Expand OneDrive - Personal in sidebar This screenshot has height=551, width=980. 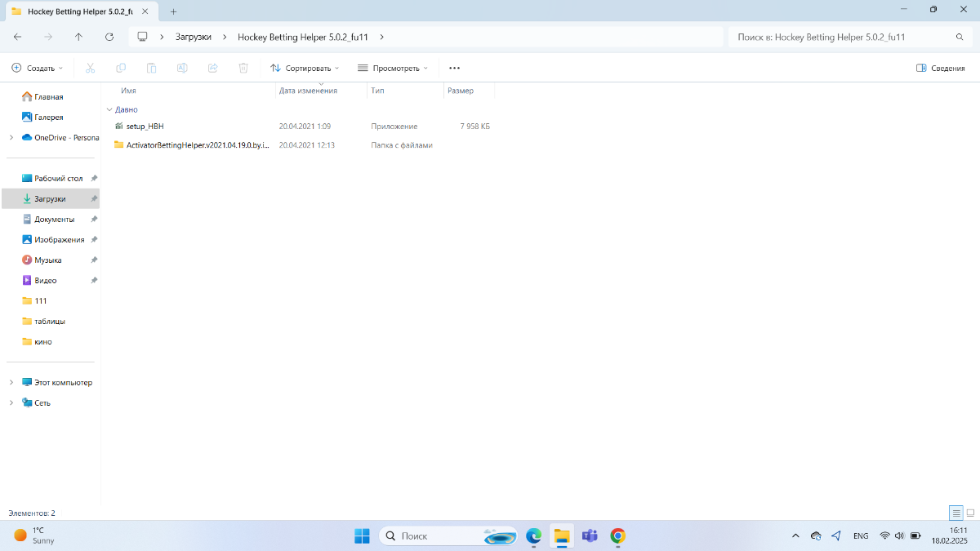(11, 137)
